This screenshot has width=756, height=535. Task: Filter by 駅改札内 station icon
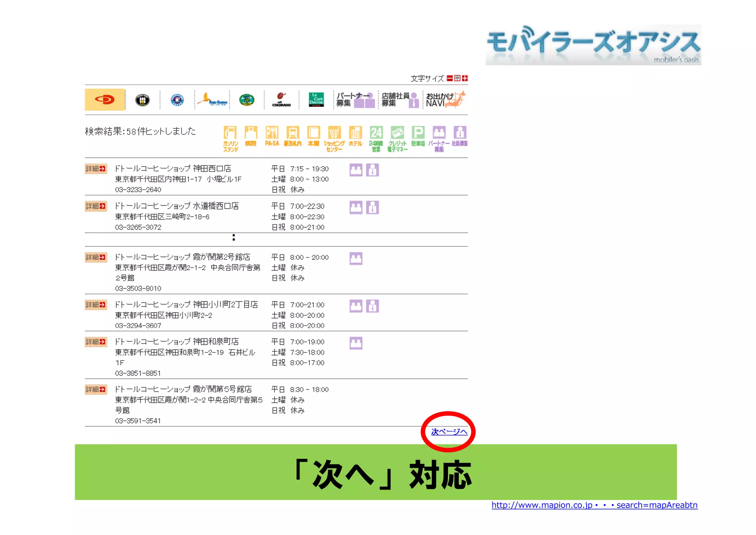coord(292,136)
